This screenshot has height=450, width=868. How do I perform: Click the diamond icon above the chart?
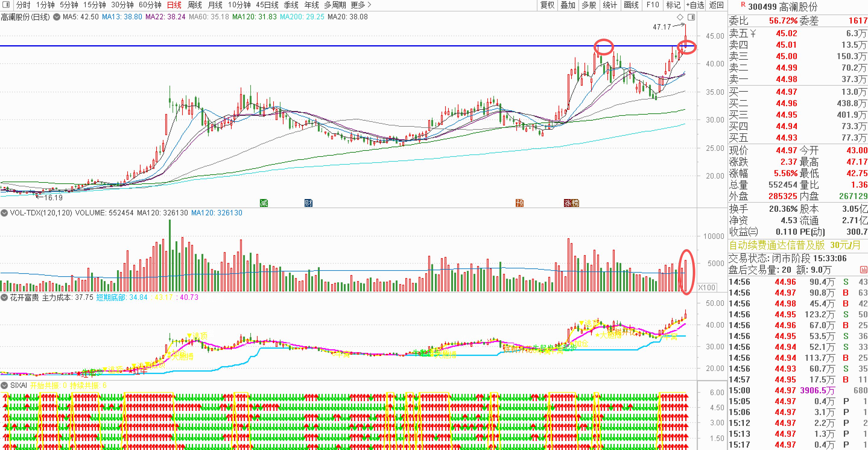(680, 17)
